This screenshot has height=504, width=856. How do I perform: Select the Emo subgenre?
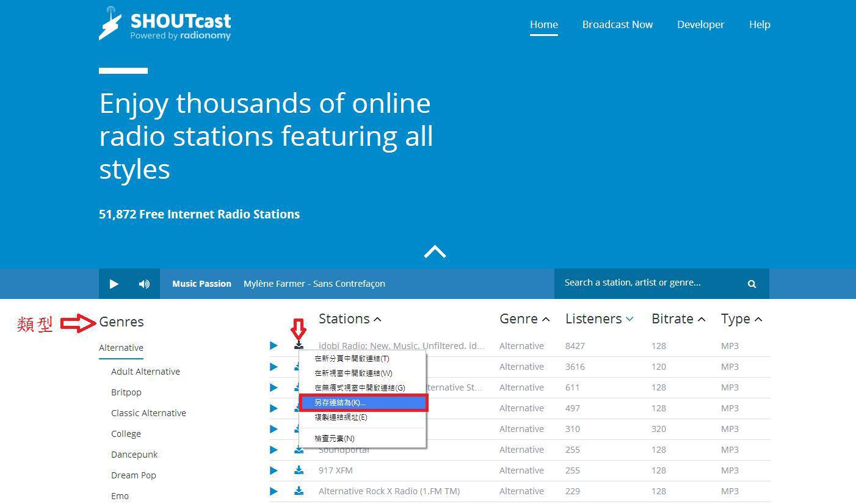(x=120, y=496)
